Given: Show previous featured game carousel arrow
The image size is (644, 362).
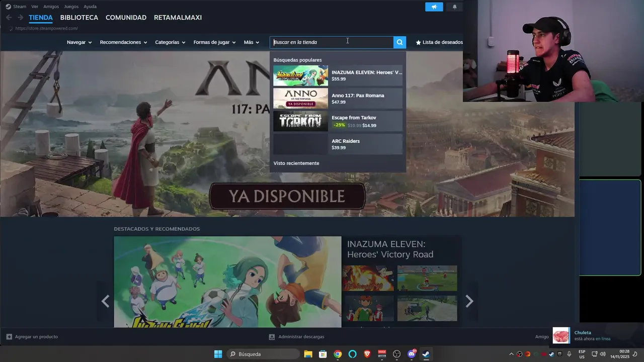Looking at the screenshot, I should (x=105, y=301).
